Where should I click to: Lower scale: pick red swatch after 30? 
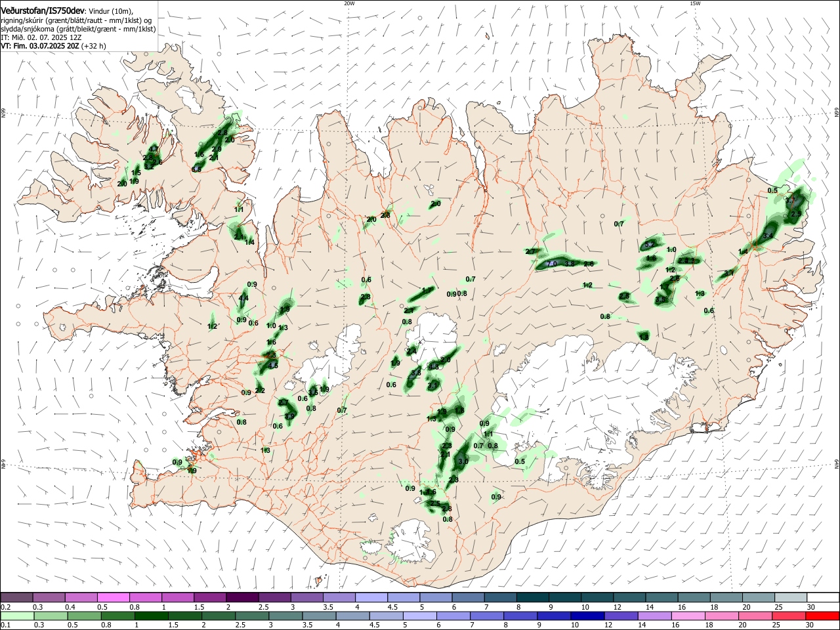(822, 616)
